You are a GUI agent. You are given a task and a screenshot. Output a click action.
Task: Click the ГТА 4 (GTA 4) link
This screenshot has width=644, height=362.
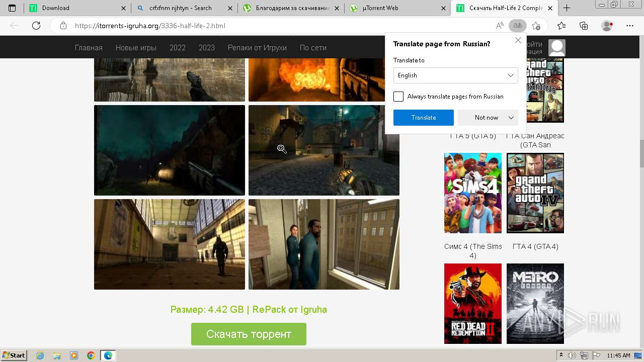tap(535, 246)
